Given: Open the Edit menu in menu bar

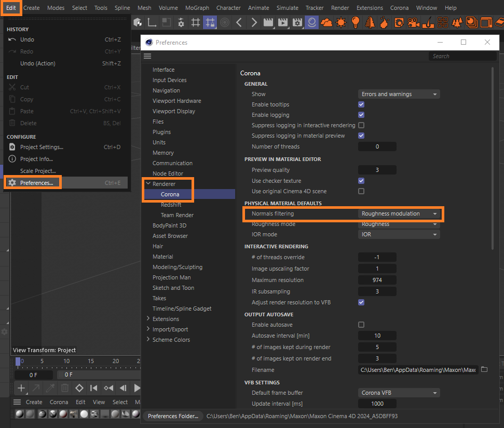Looking at the screenshot, I should point(11,8).
